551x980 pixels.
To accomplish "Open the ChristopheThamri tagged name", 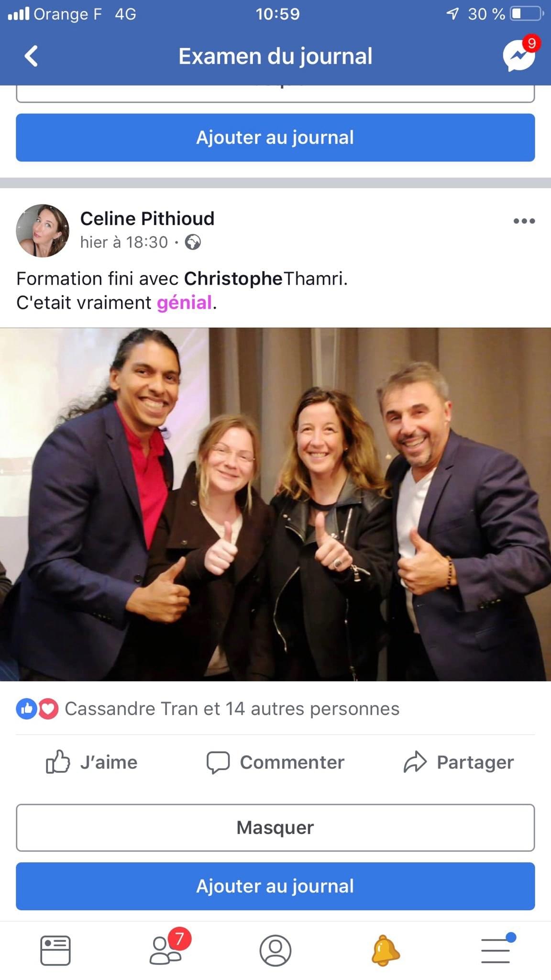I will pos(265,278).
